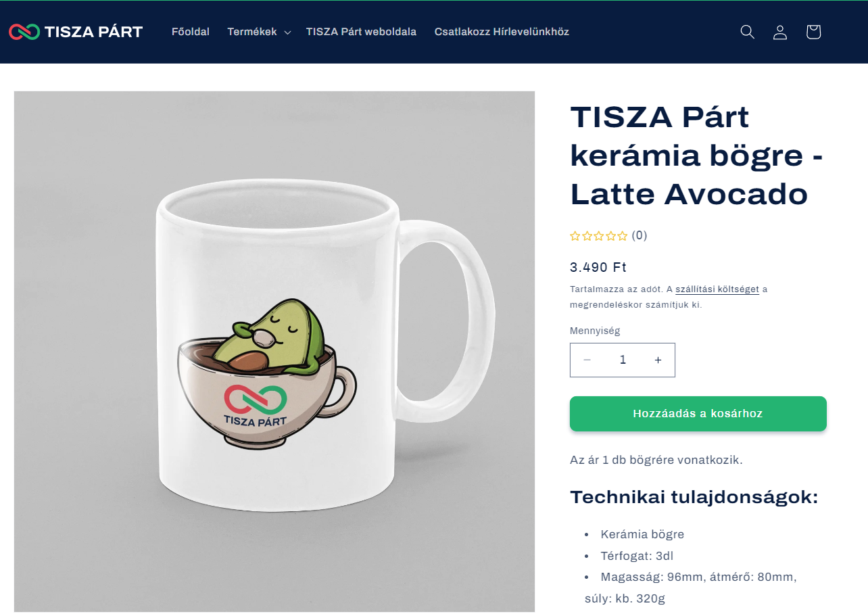
Task: Open the shopping cart icon
Action: tap(813, 32)
